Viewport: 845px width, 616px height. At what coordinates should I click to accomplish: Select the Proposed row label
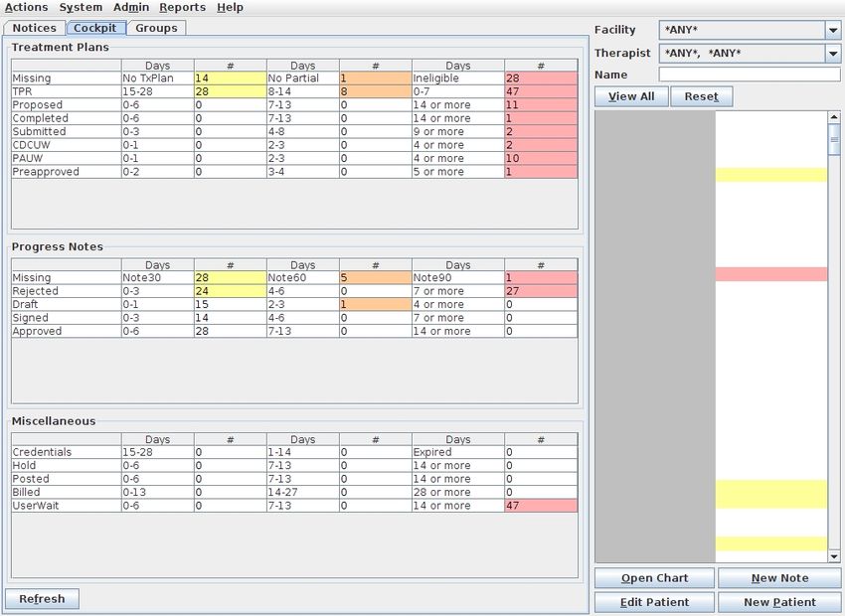pos(67,105)
